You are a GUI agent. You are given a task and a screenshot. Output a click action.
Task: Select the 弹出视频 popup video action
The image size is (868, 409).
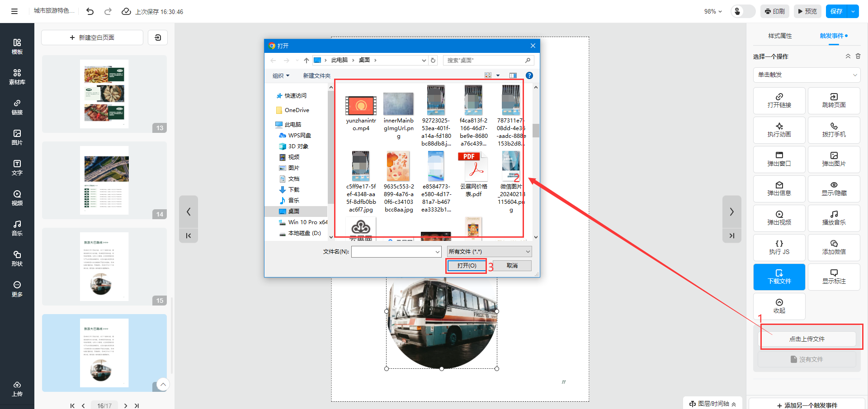coord(779,218)
